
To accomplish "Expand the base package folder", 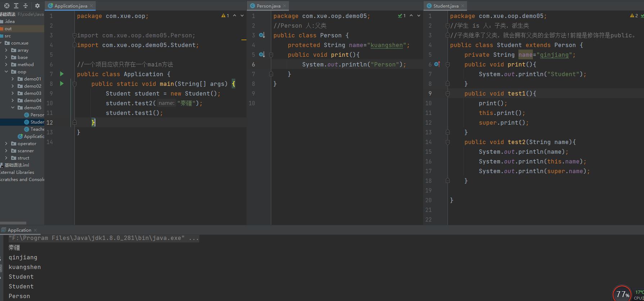I will 6,57.
